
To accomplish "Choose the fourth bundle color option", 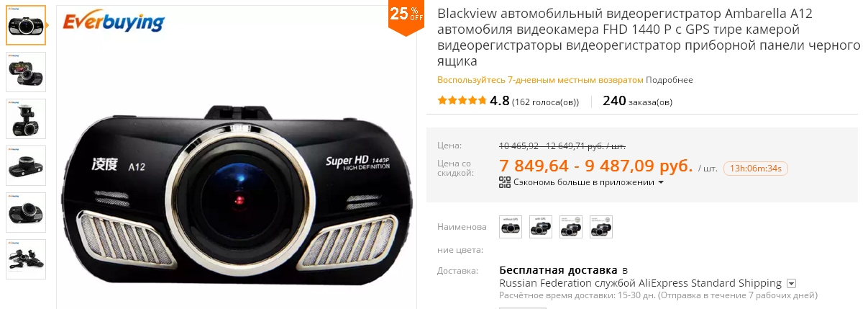I will tap(601, 227).
